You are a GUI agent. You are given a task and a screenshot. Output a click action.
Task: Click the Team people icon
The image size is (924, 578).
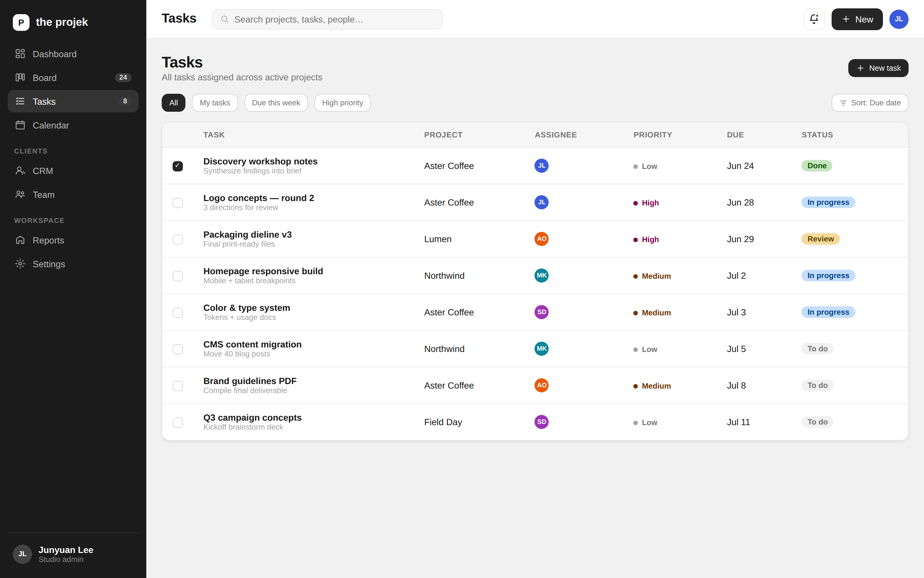tap(20, 194)
